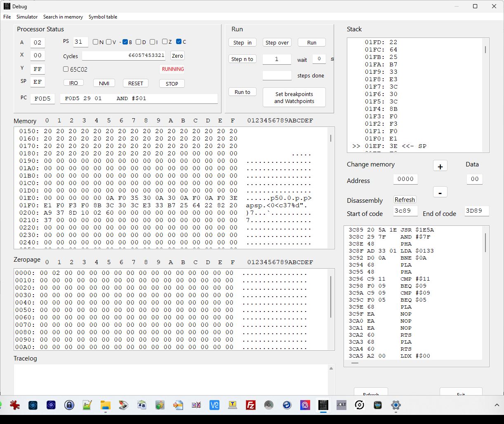Click the plus button under Change memory
504x424 pixels.
pos(440,166)
